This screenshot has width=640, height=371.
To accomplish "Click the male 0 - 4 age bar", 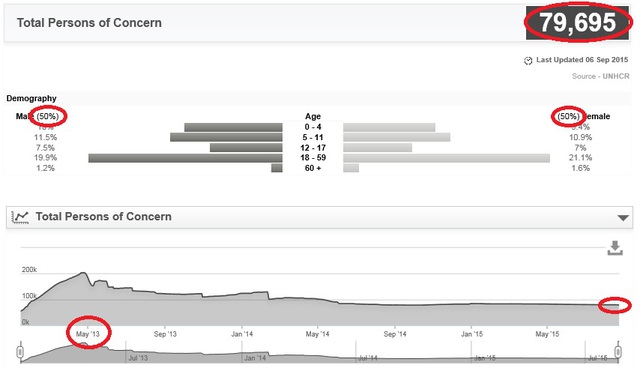I will (233, 127).
